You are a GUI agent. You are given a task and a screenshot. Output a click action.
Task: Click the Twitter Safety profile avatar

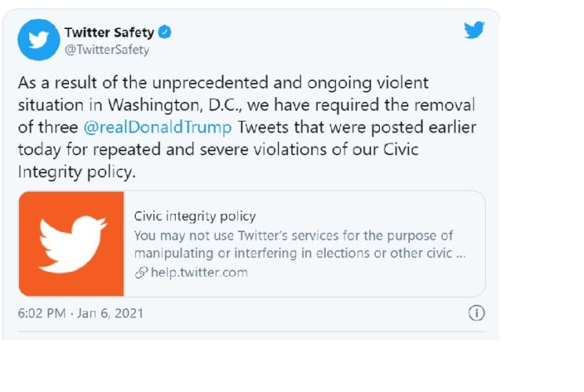pyautogui.click(x=38, y=40)
